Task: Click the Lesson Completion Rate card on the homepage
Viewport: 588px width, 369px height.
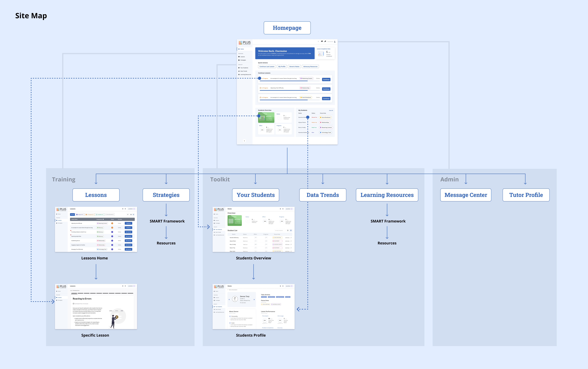Action: pyautogui.click(x=325, y=53)
